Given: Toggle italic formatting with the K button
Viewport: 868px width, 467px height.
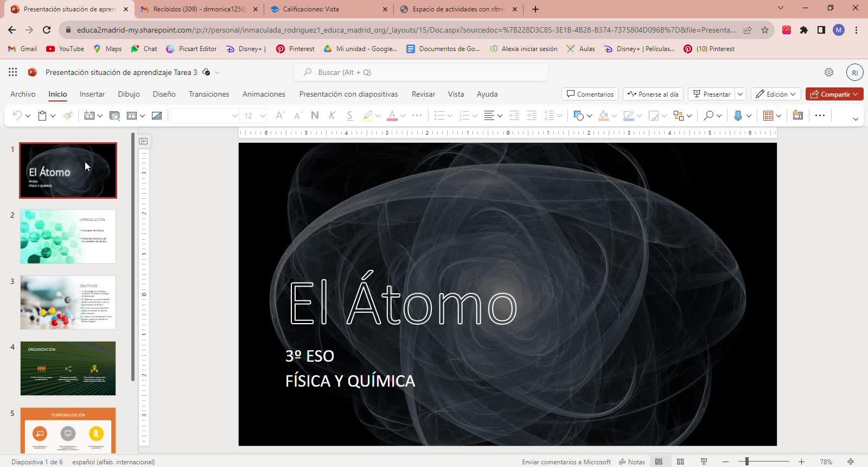Looking at the screenshot, I should click(332, 116).
